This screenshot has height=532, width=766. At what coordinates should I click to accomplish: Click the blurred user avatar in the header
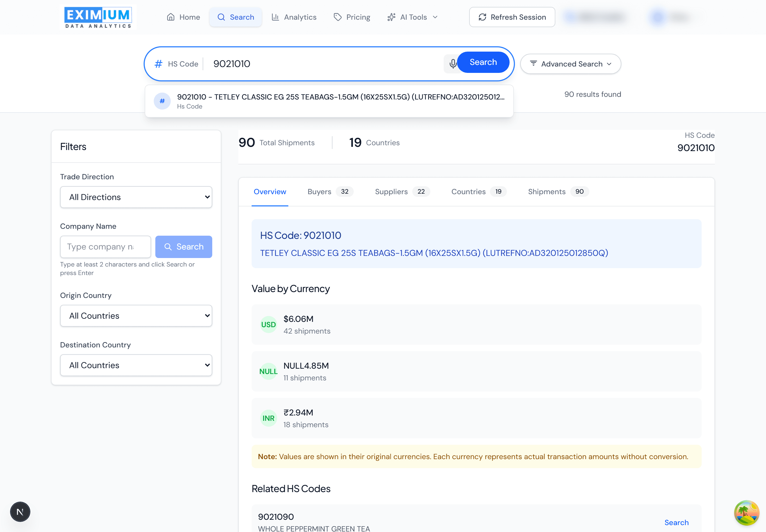658,17
